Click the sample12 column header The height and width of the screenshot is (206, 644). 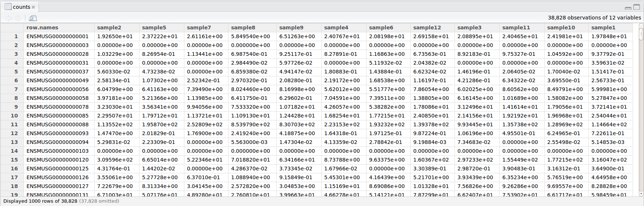point(427,28)
